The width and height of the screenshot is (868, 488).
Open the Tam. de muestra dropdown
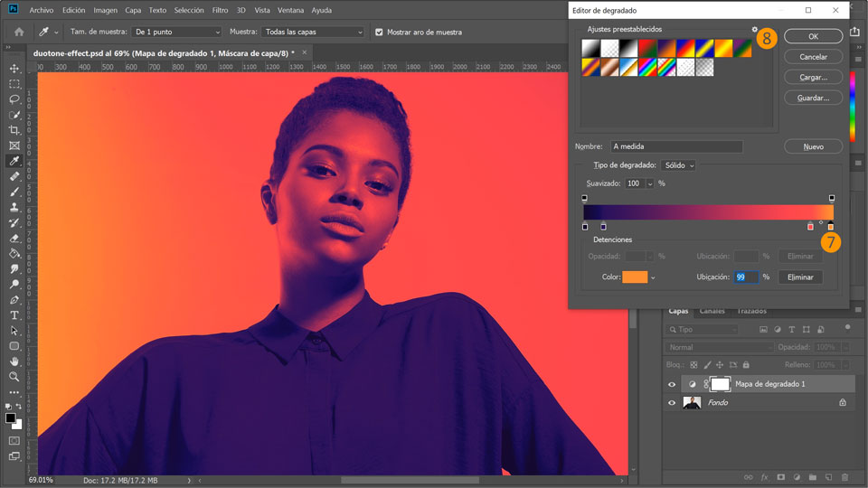click(176, 32)
